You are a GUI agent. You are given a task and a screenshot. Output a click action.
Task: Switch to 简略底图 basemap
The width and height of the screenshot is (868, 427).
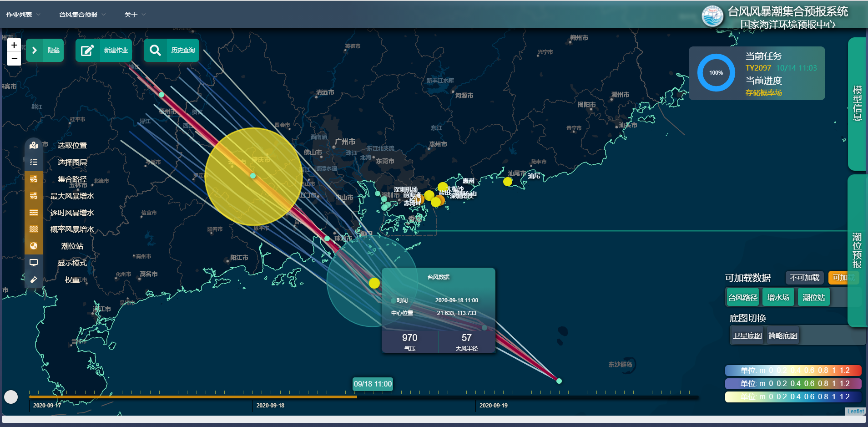click(x=782, y=335)
